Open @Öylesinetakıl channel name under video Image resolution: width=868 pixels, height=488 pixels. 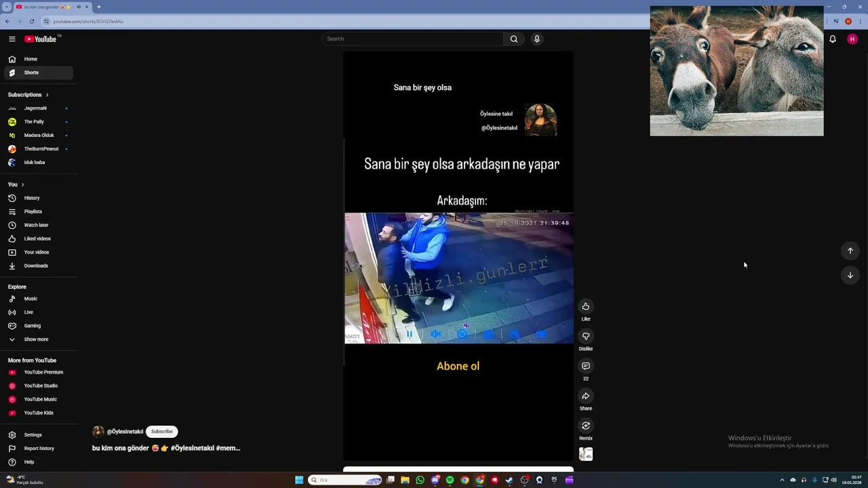125,432
